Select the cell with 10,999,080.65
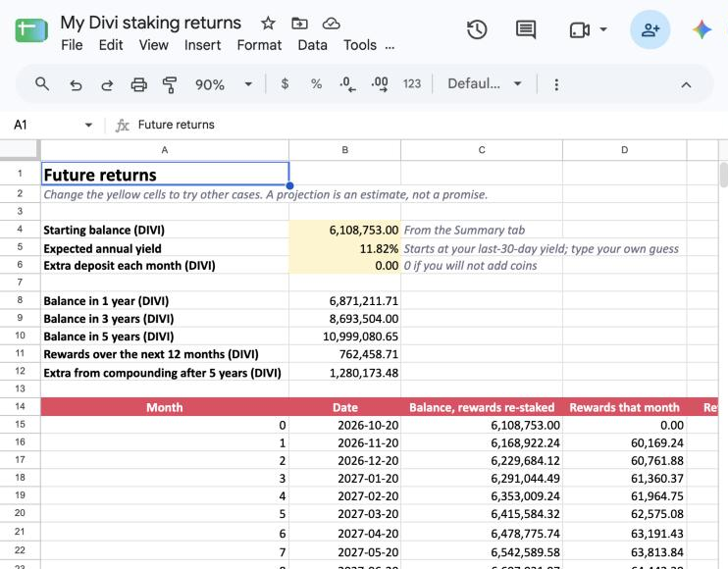This screenshot has width=728, height=569. coord(344,336)
